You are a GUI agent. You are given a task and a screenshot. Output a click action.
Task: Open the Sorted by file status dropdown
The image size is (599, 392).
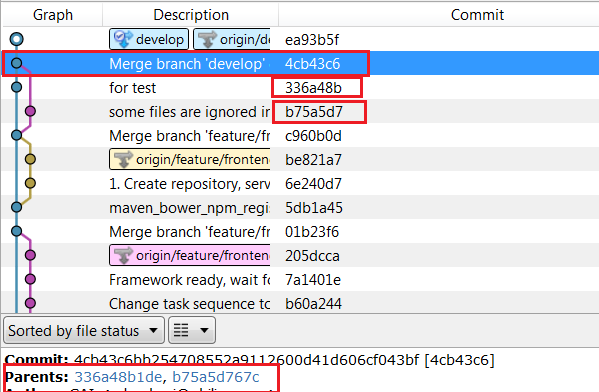coord(84,330)
